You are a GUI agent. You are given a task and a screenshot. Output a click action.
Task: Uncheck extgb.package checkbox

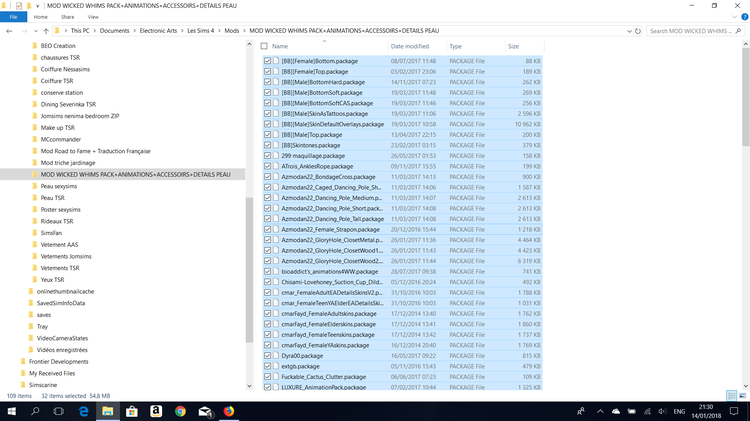click(x=267, y=366)
